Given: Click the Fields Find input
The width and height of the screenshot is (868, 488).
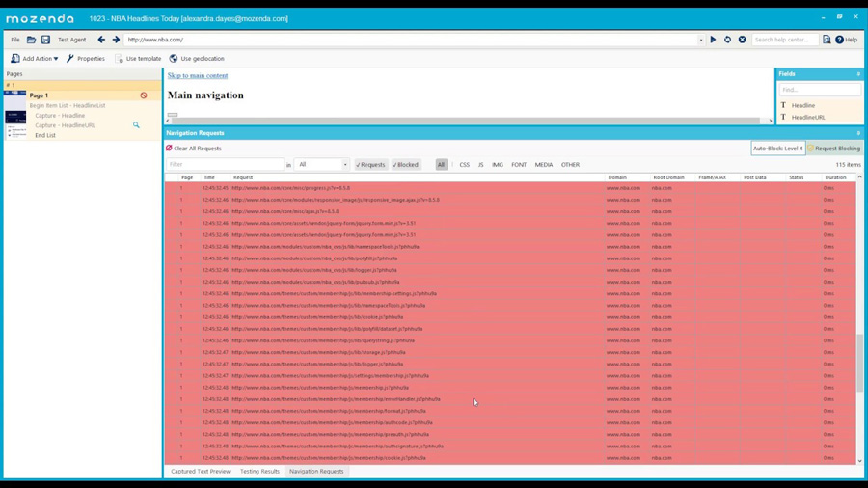Looking at the screenshot, I should click(821, 90).
